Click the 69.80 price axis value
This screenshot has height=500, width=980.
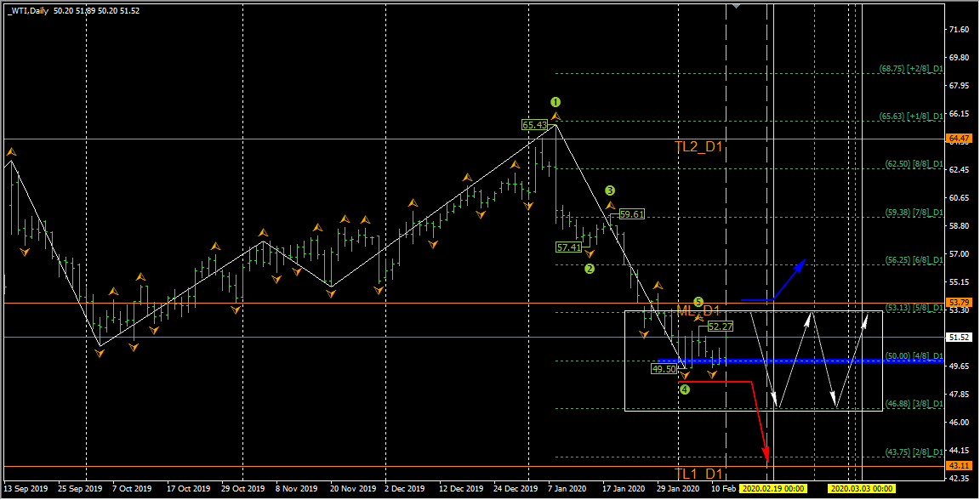pyautogui.click(x=959, y=58)
